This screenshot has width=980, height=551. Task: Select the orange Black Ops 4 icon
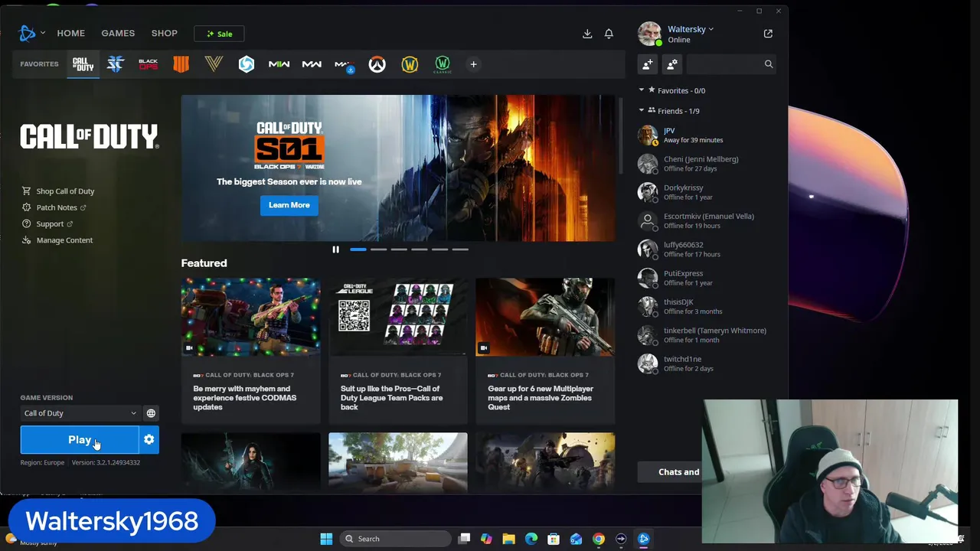pyautogui.click(x=181, y=64)
